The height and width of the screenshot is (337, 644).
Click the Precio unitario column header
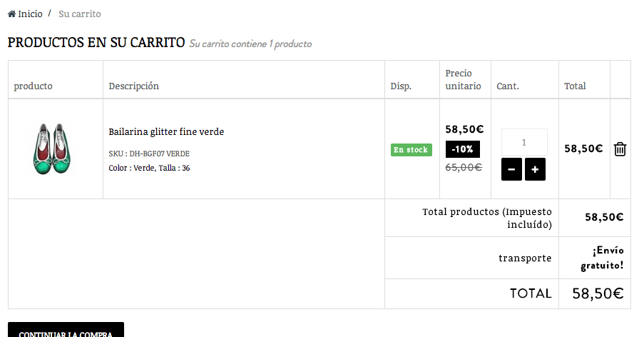coord(463,80)
